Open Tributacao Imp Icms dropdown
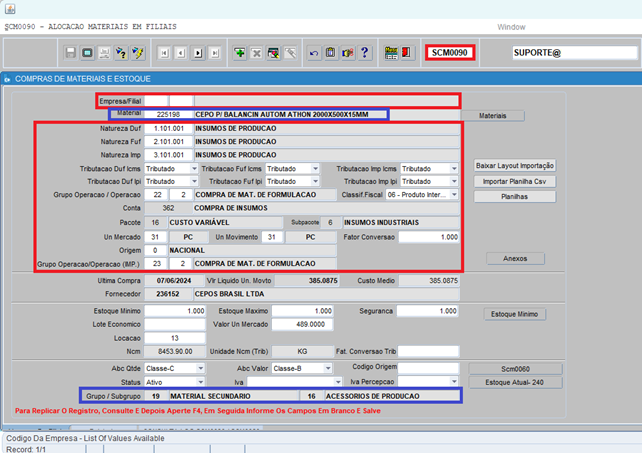Image resolution: width=642 pixels, height=453 pixels. click(454, 169)
